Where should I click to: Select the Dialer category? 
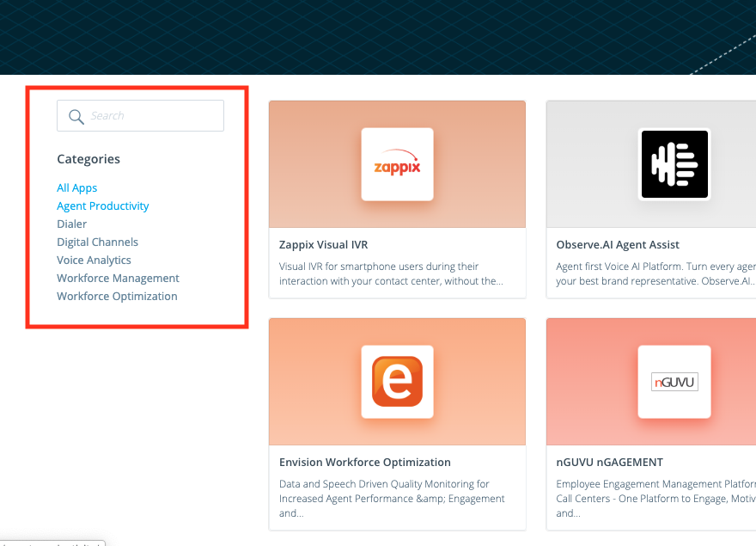tap(71, 224)
